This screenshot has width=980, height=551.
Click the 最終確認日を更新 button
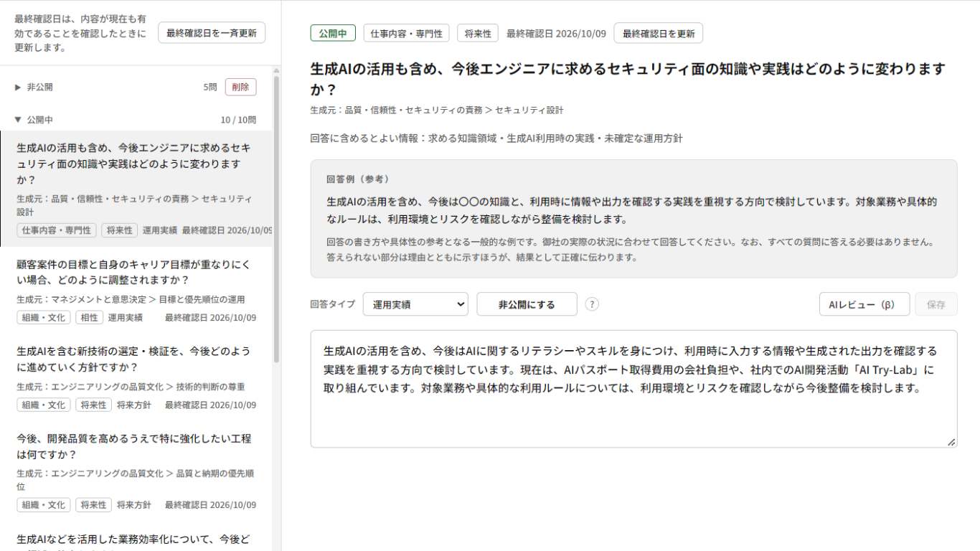[x=659, y=33]
